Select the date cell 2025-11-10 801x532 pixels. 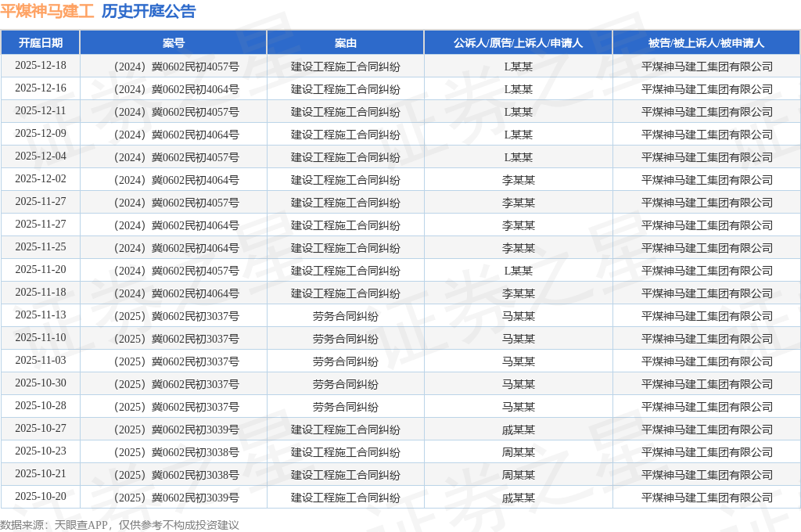41,338
